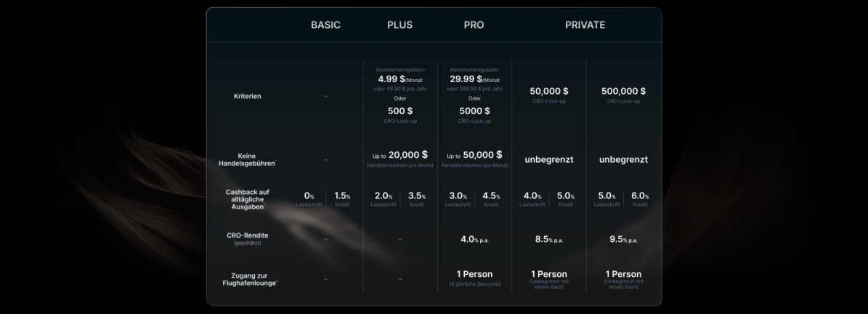The image size is (868, 314).
Task: Select the 5000 $ CRO-Lock-up option
Action: [x=474, y=111]
